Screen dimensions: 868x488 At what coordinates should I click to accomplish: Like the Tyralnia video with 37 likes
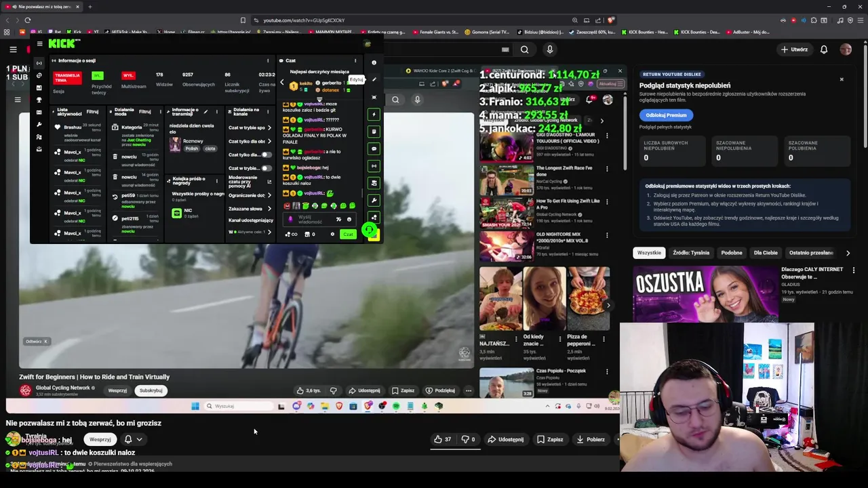click(x=442, y=439)
